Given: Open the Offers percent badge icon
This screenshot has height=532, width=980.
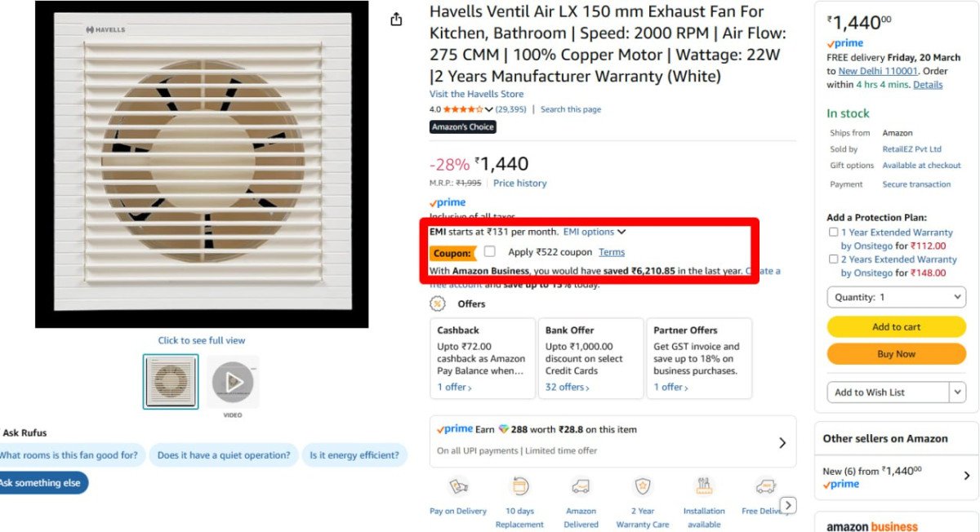Looking at the screenshot, I should point(438,304).
